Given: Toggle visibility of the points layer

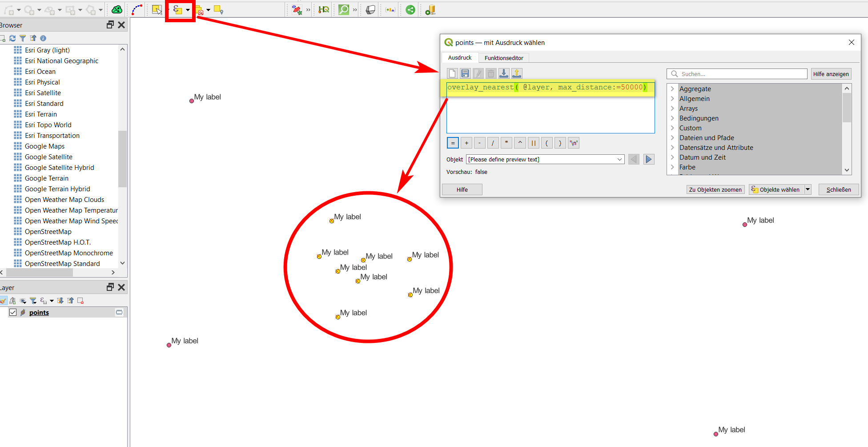Looking at the screenshot, I should click(x=13, y=312).
